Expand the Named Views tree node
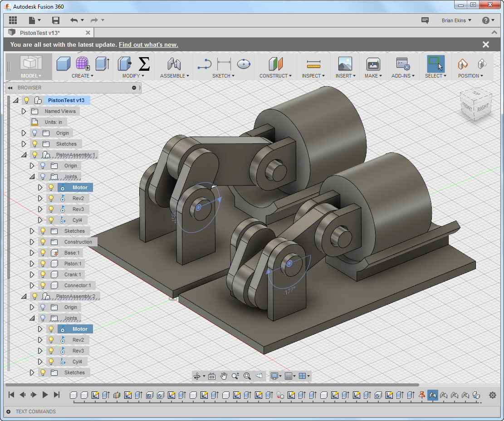 (x=23, y=111)
